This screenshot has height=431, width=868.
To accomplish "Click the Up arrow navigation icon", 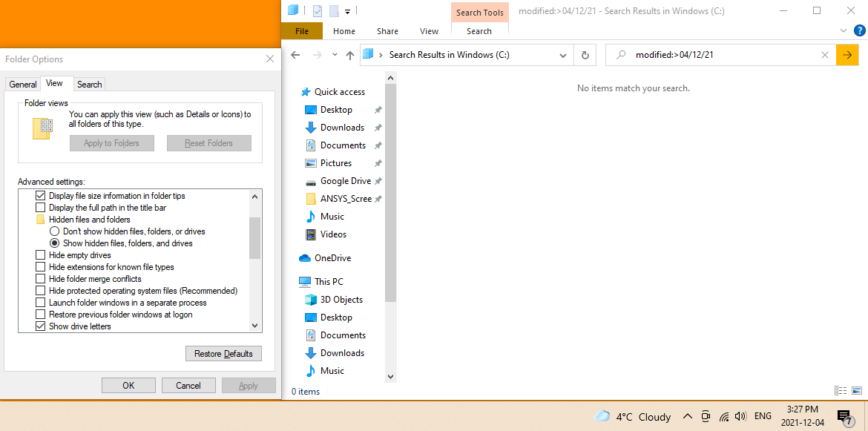I will tap(350, 55).
